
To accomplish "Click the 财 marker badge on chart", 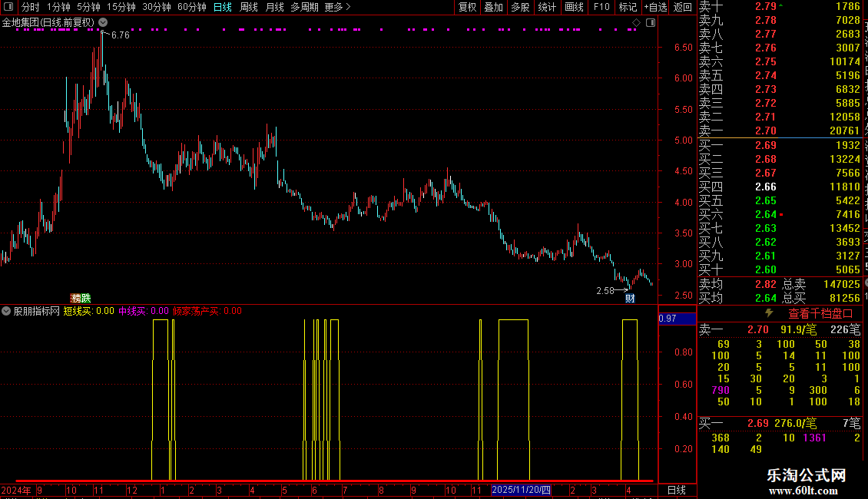I will (630, 298).
